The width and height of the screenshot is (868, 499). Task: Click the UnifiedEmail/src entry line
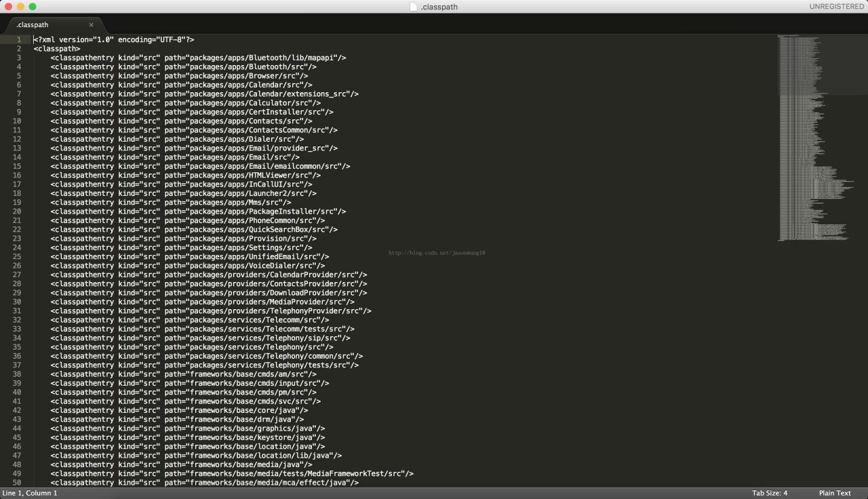190,257
